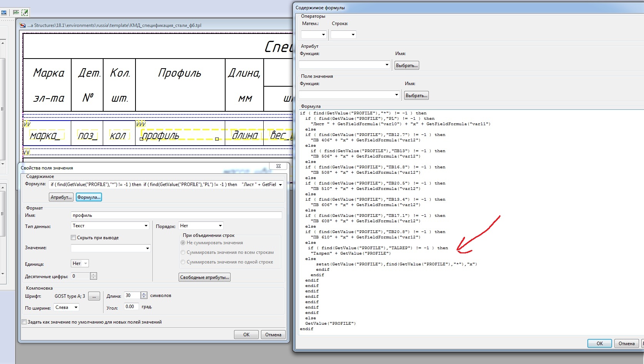This screenshot has width=644, height=364.
Task: Open the Матем. operators dropdown
Action: click(323, 35)
